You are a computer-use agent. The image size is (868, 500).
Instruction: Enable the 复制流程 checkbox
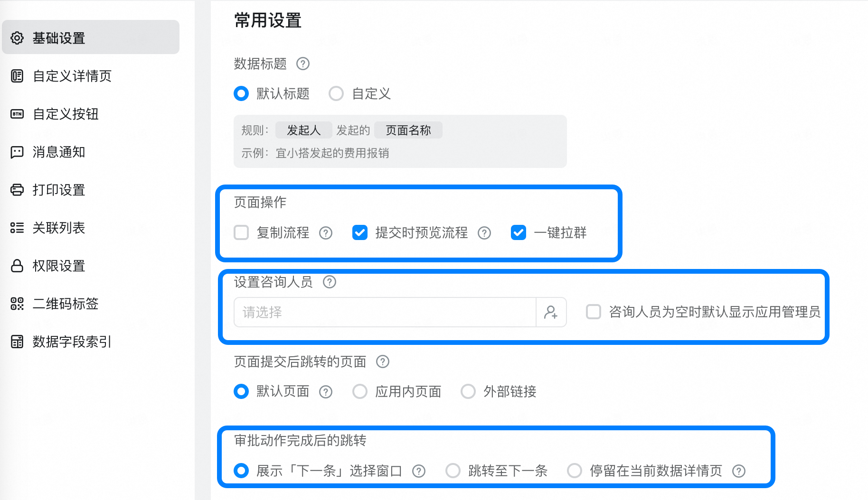click(241, 232)
